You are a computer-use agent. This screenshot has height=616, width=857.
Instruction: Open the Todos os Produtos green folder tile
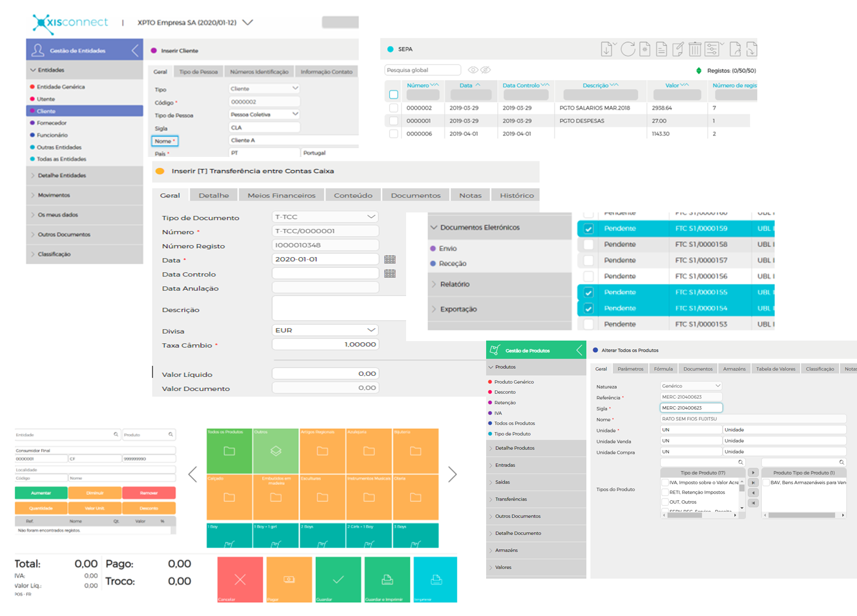click(x=229, y=451)
